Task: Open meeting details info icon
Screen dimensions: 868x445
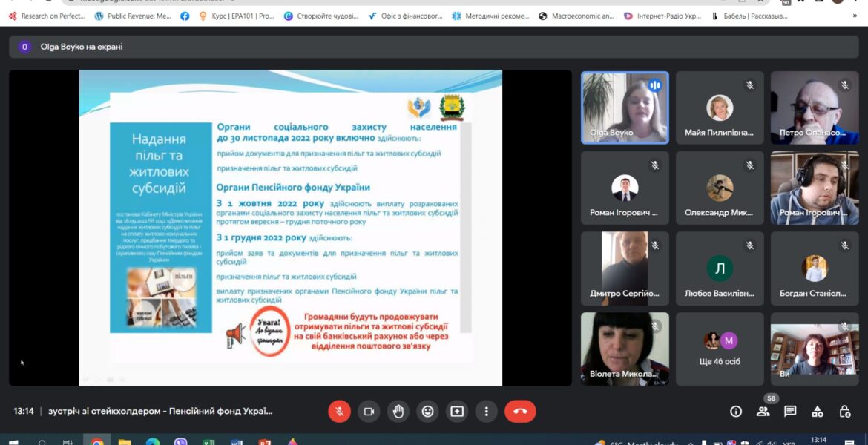Action: point(736,411)
